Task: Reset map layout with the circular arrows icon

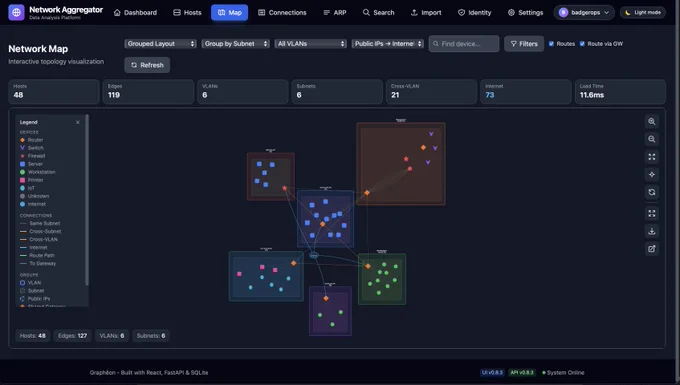Action: [651, 192]
